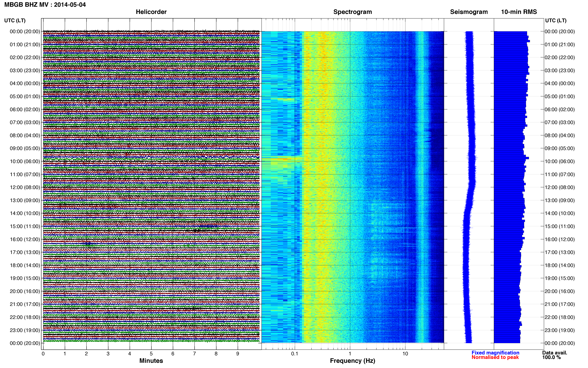Click the spectrogram frequency tick label '10'
The image size is (588, 368).
[405, 354]
